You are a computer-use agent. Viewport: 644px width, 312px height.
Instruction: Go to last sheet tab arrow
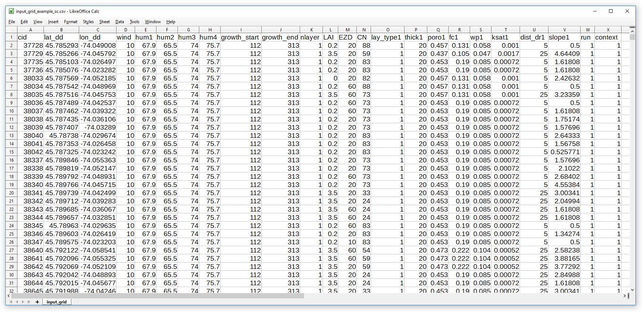[x=29, y=302]
